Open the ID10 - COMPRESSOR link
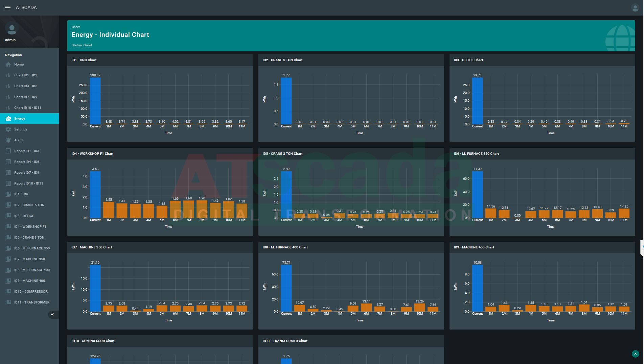Screen dimensions: 644x364 point(31,292)
